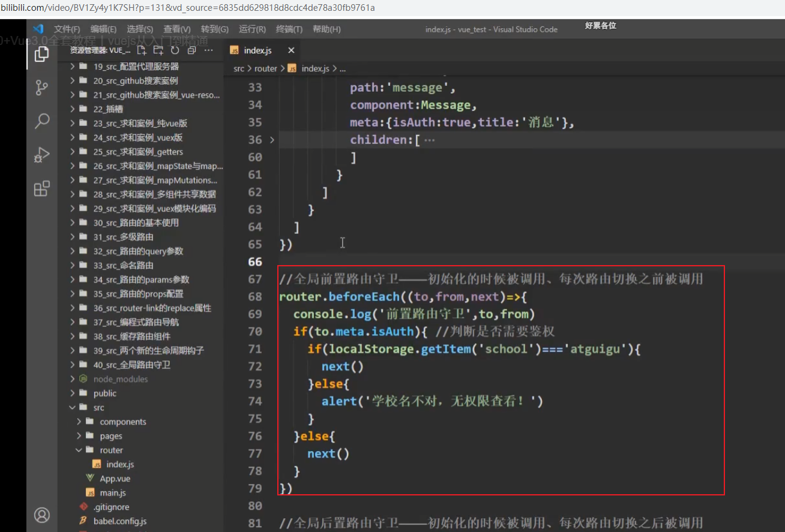Open main.js in the explorer tree
The height and width of the screenshot is (532, 785).
(113, 493)
